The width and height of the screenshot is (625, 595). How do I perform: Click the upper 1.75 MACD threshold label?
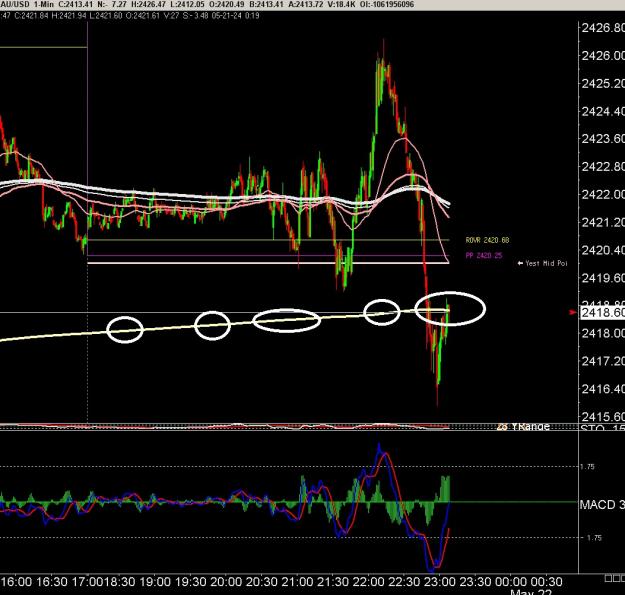pyautogui.click(x=588, y=466)
